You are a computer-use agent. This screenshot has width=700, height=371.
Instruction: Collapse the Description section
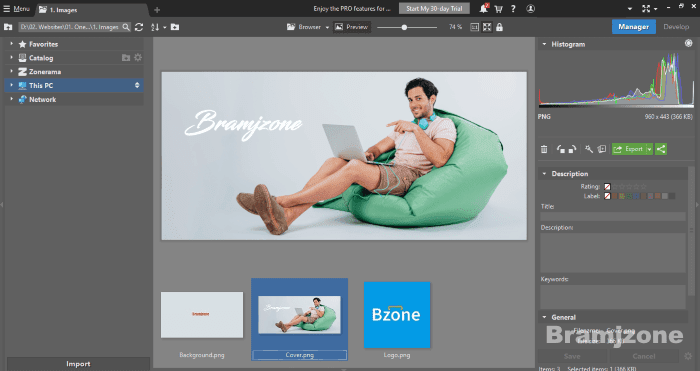(x=544, y=174)
